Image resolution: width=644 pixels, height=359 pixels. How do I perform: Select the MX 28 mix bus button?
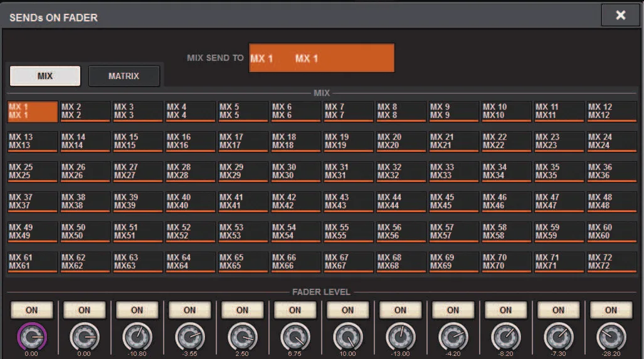[x=190, y=171]
